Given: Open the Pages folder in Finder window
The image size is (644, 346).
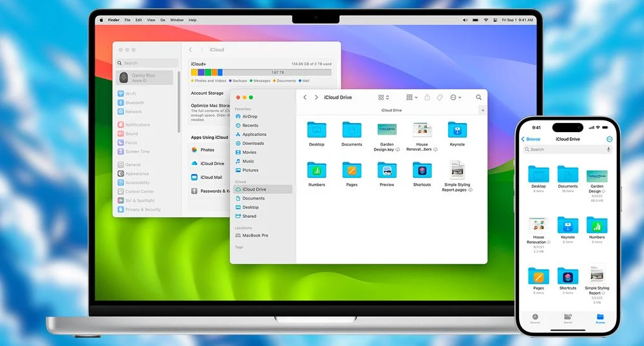Looking at the screenshot, I should pos(352,170).
